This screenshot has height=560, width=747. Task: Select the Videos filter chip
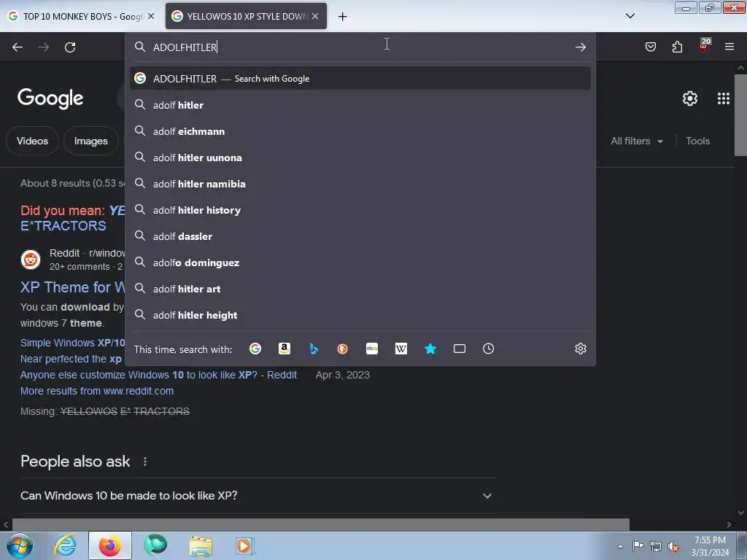[x=32, y=141]
